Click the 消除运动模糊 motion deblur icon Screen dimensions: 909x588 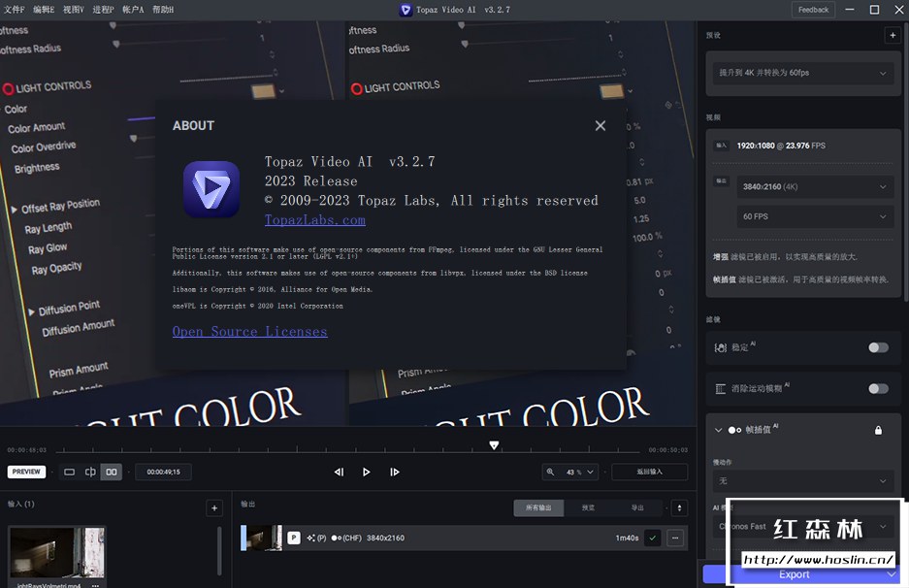click(x=721, y=388)
